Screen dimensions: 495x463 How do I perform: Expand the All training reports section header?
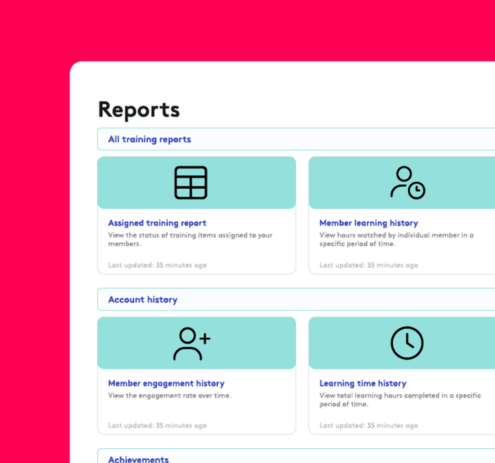click(296, 139)
